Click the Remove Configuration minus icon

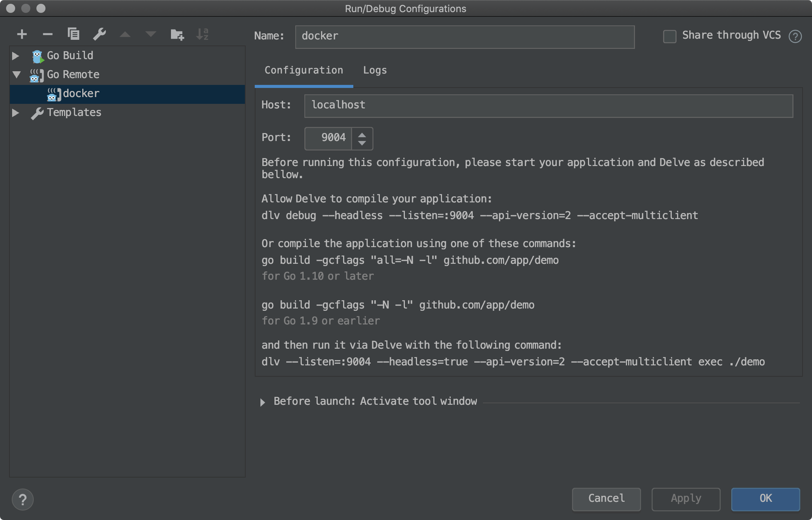coord(48,34)
